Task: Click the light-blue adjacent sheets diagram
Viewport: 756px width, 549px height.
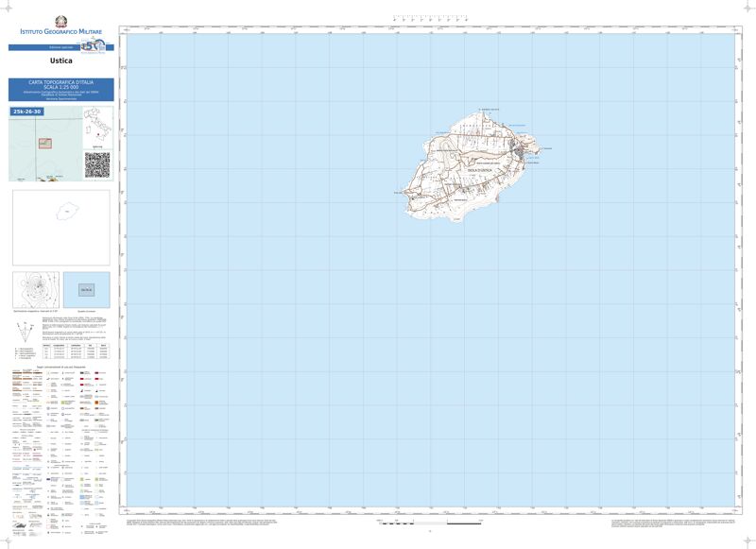Action: pos(87,290)
